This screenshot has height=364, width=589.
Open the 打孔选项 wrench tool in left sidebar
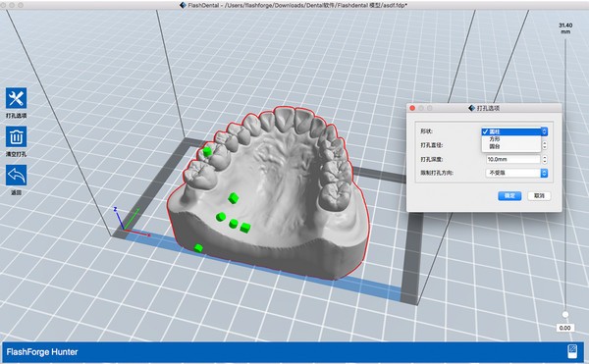16,98
